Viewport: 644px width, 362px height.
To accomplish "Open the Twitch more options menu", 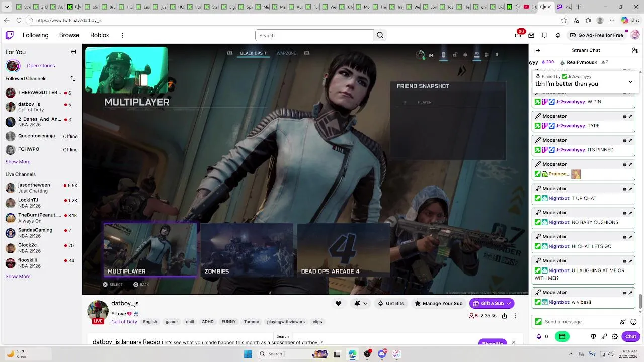I will (x=122, y=35).
